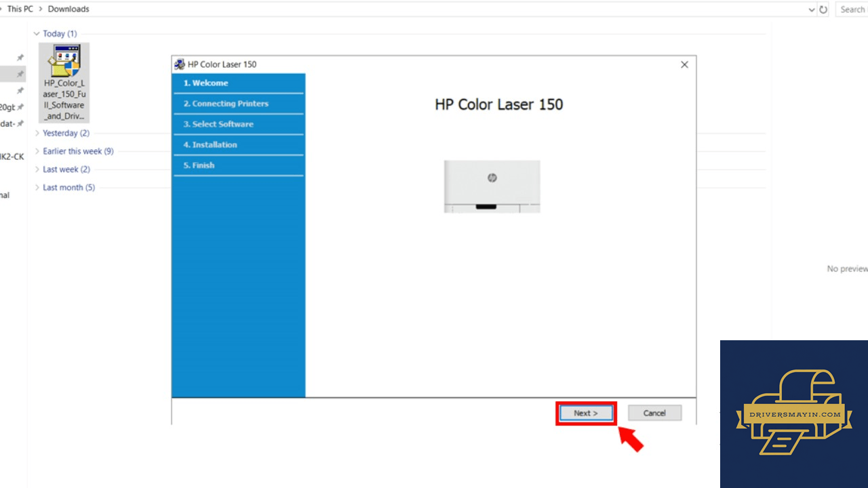Screen dimensions: 868x488
Task: Click the HP Color Laser 150 heading text
Action: click(x=499, y=105)
